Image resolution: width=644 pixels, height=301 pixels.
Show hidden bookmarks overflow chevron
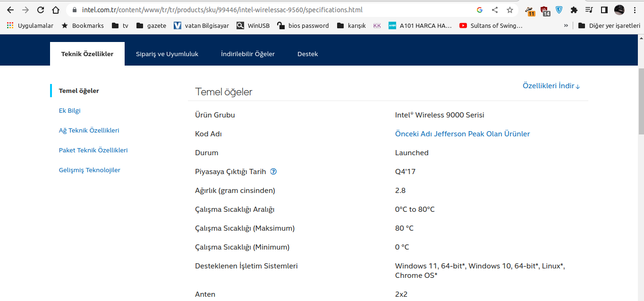tap(566, 25)
